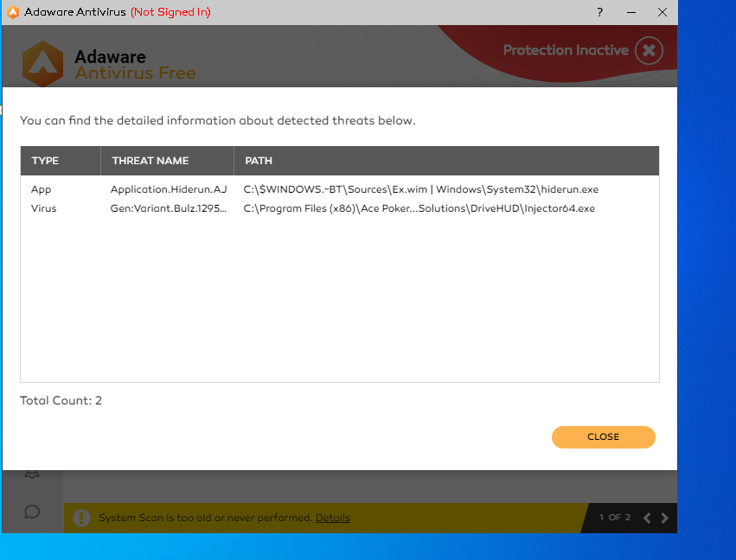
Task: Click the CLOSE button in the threats dialog
Action: click(x=603, y=436)
